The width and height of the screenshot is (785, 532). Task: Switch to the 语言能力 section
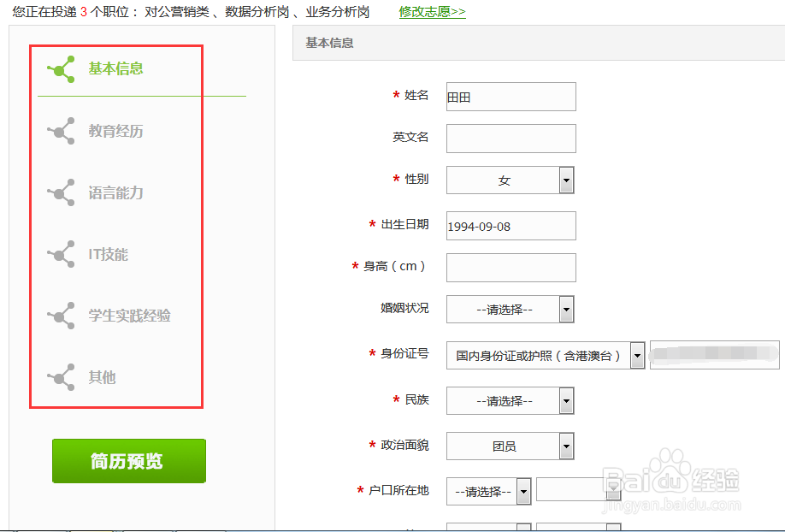pyautogui.click(x=115, y=192)
